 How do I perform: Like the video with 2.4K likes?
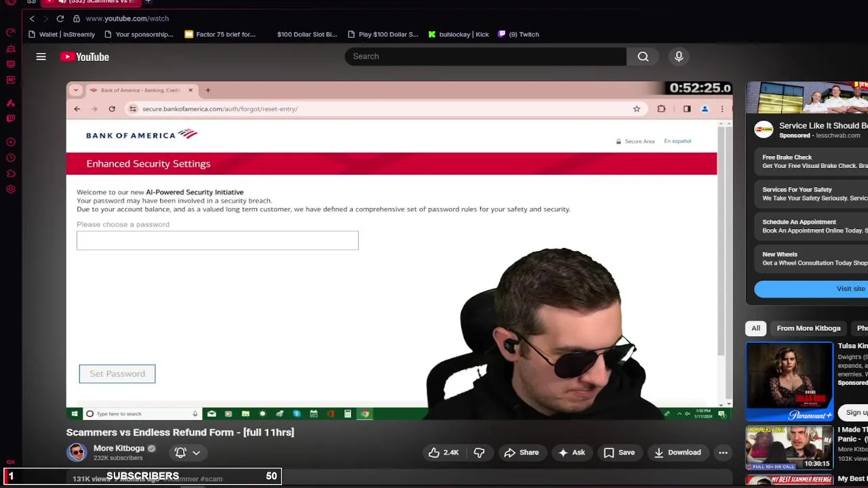pos(443,452)
